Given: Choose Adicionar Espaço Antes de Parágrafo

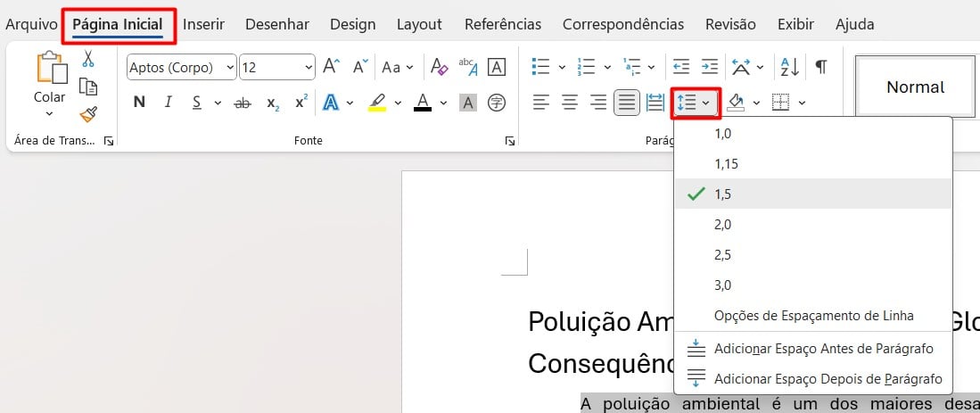Looking at the screenshot, I should click(x=813, y=349).
